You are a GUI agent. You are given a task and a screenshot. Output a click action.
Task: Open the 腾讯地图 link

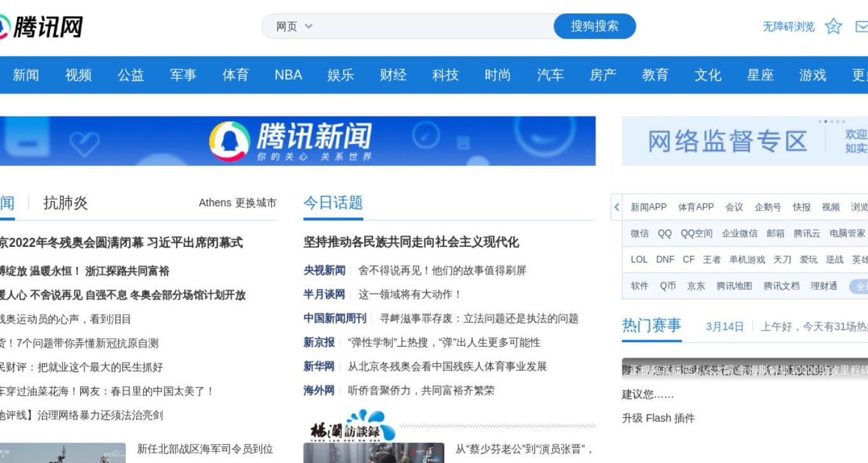tap(735, 286)
